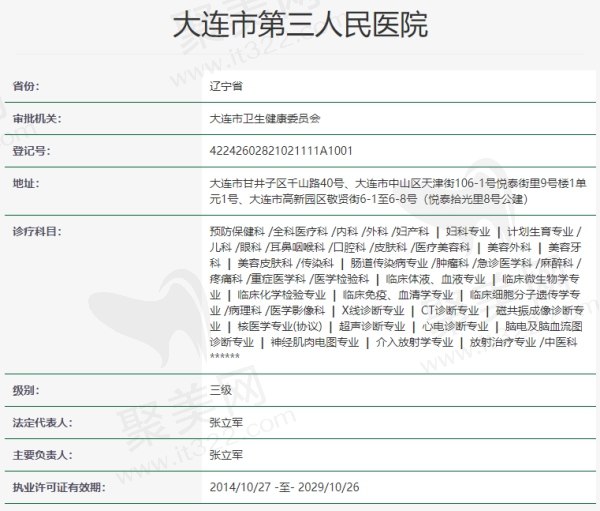Click the 审批机关 label

tap(37, 119)
